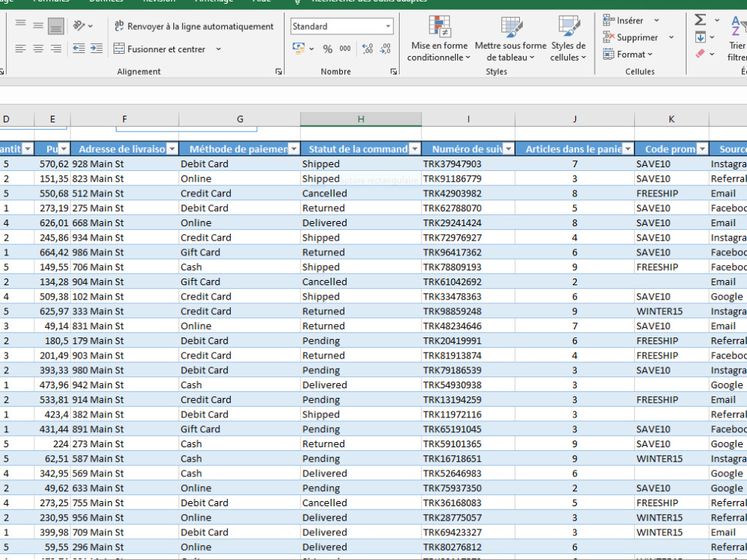Expand Supprimer dropdown arrow
747x560 pixels.
pos(672,37)
